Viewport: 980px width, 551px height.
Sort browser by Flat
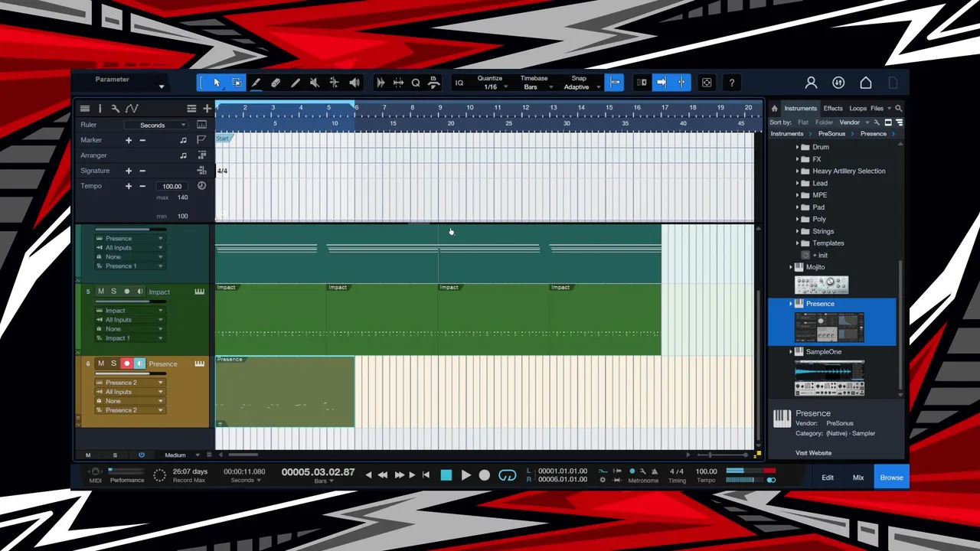(803, 122)
